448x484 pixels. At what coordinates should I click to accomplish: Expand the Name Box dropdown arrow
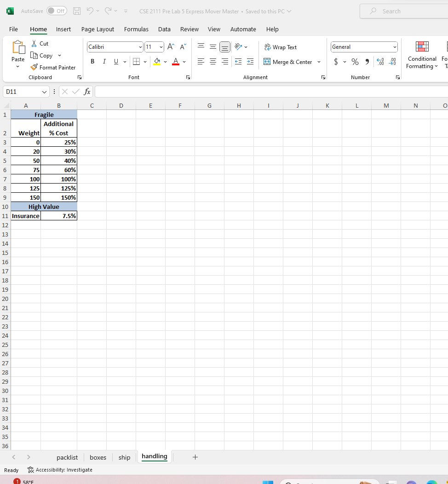(44, 92)
